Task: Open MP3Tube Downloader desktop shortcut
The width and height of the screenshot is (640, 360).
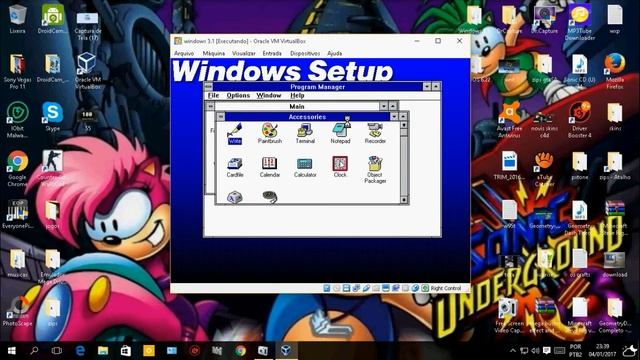Action: 580,22
